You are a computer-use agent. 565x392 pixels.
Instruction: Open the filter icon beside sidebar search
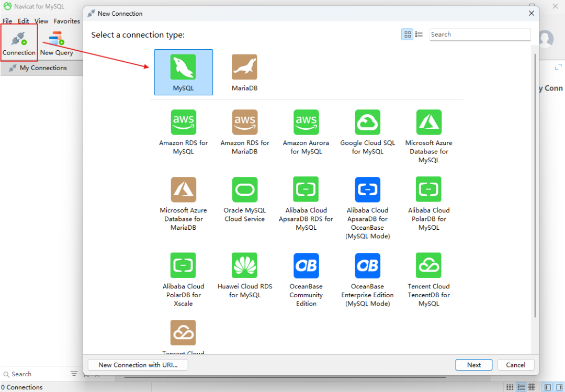pyautogui.click(x=74, y=374)
